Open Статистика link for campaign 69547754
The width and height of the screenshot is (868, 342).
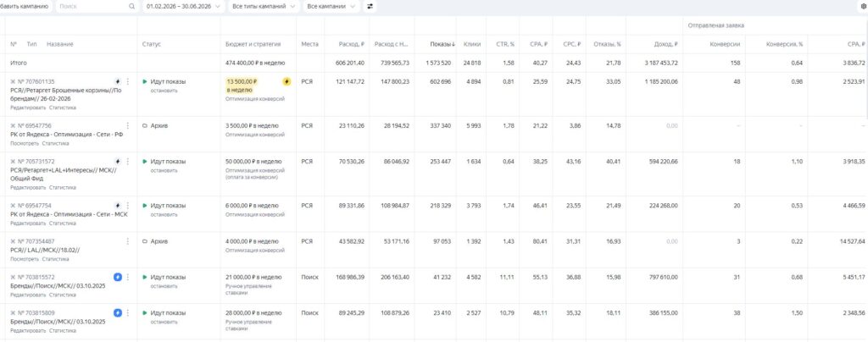[x=63, y=223]
